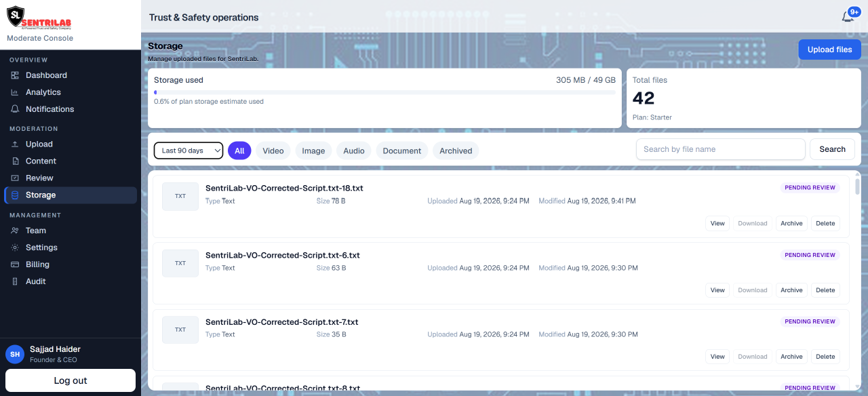Viewport: 868px width, 396px height.
Task: View the Script.txt-18.txt file
Action: pyautogui.click(x=717, y=223)
